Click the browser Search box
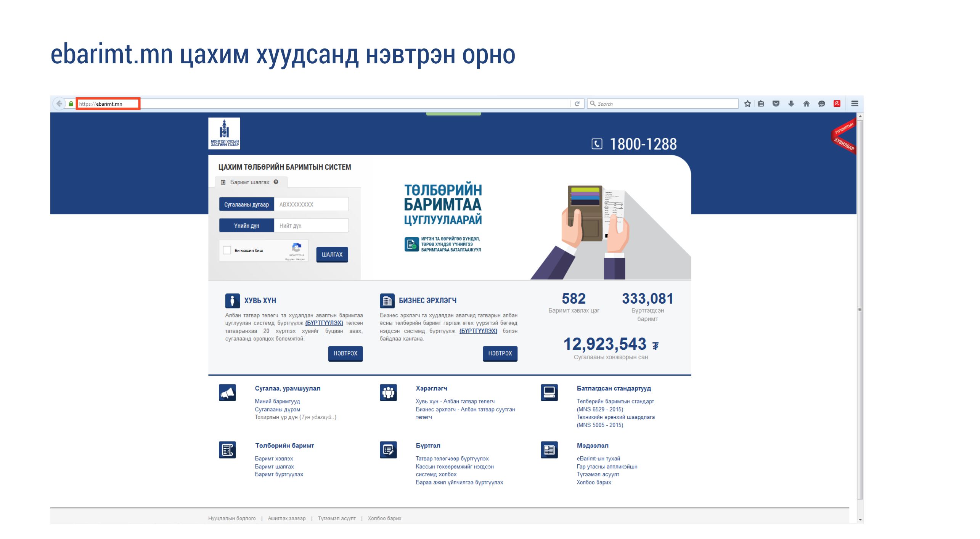Image resolution: width=980 pixels, height=539 pixels. [x=663, y=104]
